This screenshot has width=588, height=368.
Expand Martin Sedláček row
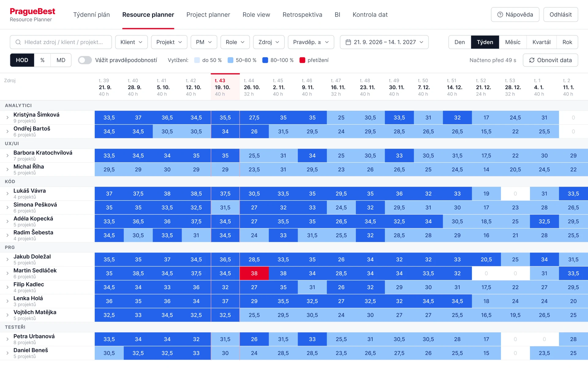pos(7,273)
